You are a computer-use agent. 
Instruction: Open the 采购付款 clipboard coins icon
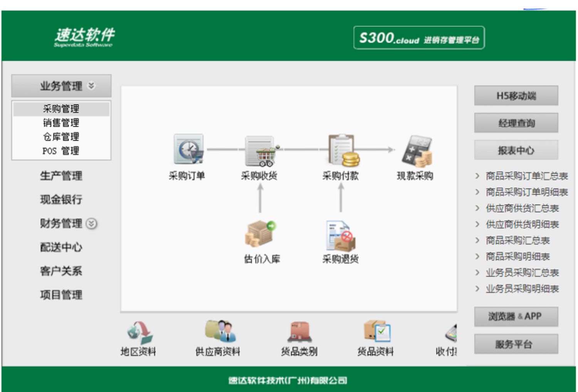(x=344, y=150)
